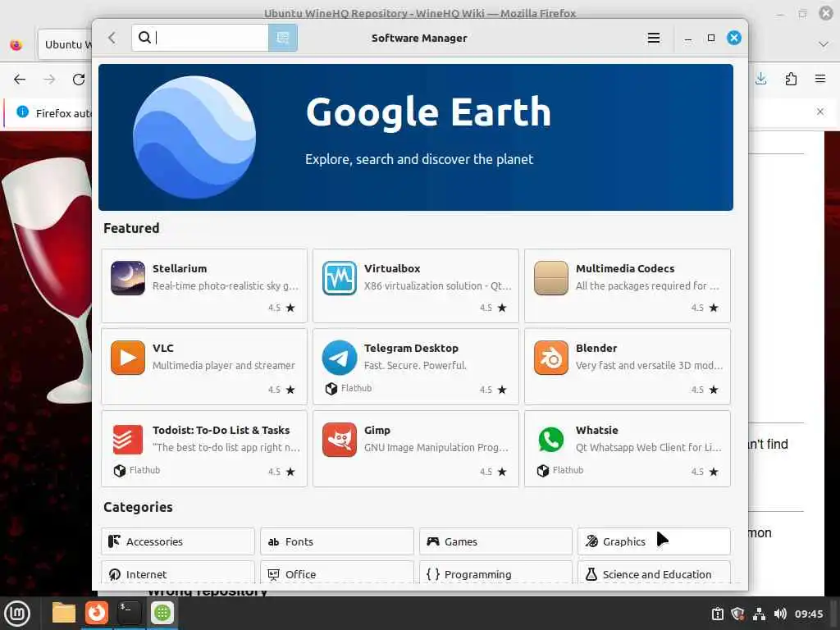Click the Virtualbox description text

pos(437,285)
